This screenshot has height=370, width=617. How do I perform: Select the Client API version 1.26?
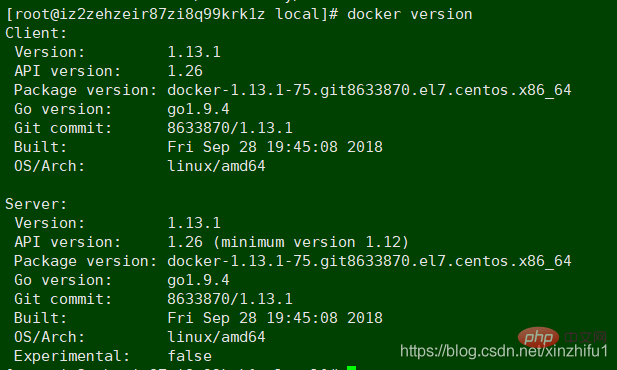pyautogui.click(x=185, y=71)
